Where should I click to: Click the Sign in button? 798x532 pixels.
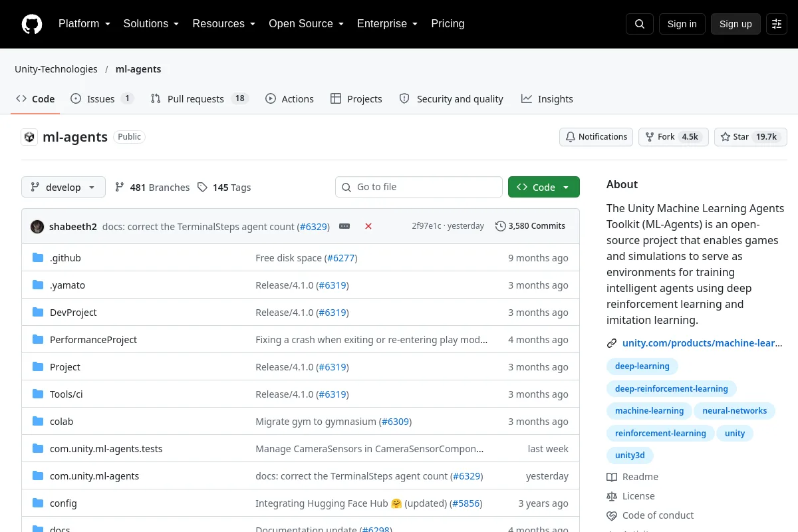pyautogui.click(x=682, y=24)
